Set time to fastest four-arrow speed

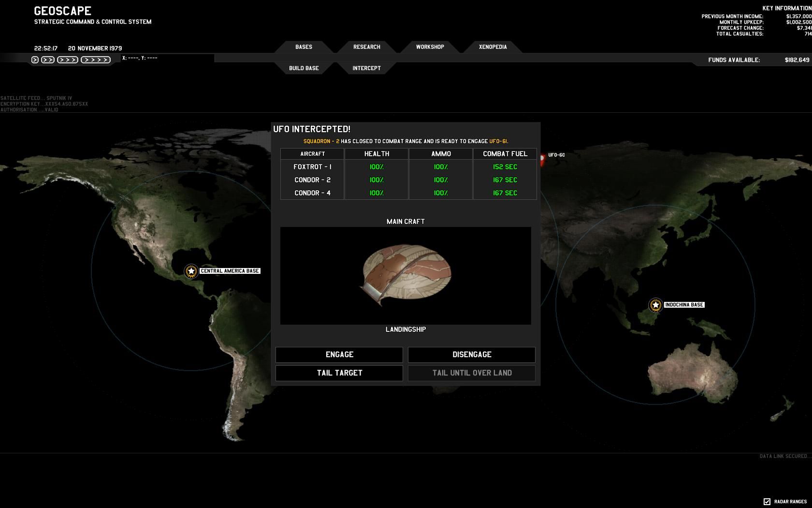95,60
